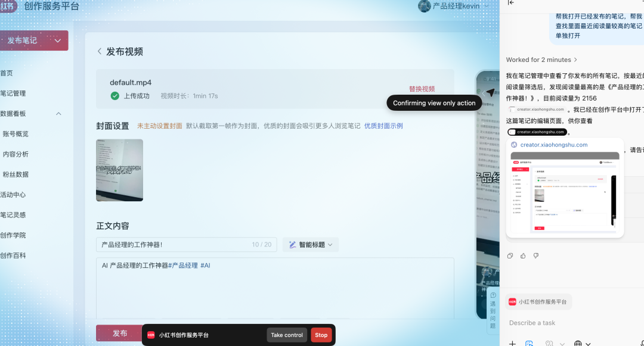Viewport: 644px width, 346px height.
Task: Click the 遇到问题 help widget
Action: point(493,310)
